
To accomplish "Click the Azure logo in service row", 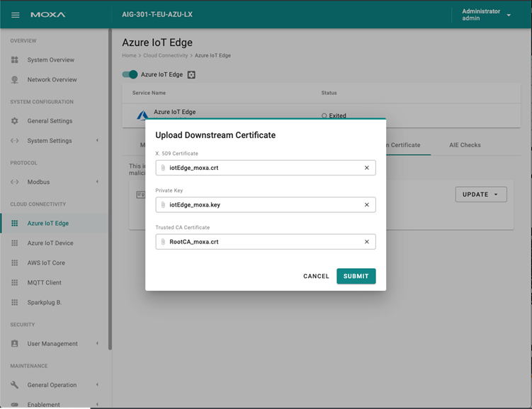I will (142, 115).
